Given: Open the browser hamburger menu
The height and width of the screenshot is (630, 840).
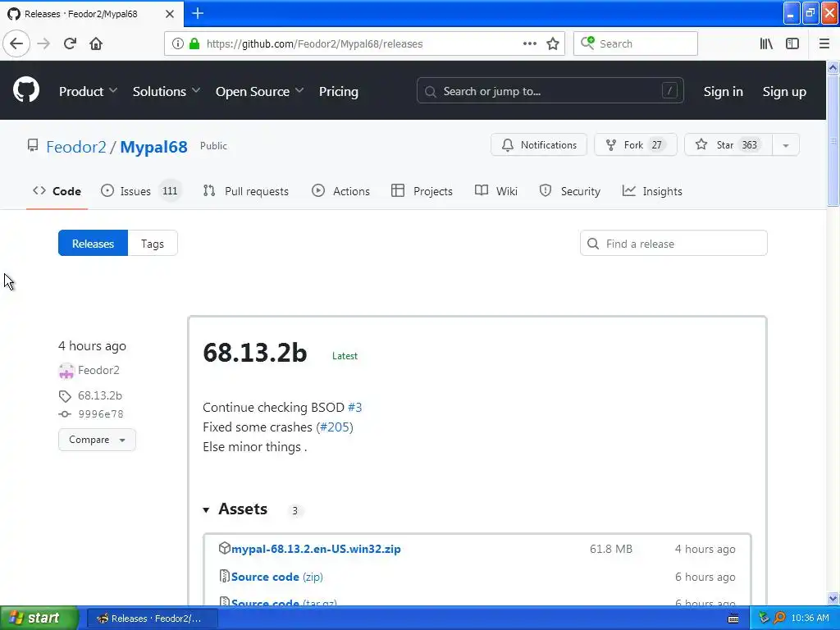Looking at the screenshot, I should (824, 43).
